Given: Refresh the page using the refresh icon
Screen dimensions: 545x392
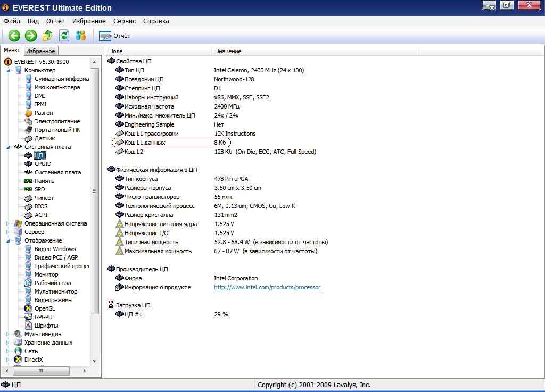Looking at the screenshot, I should click(64, 36).
